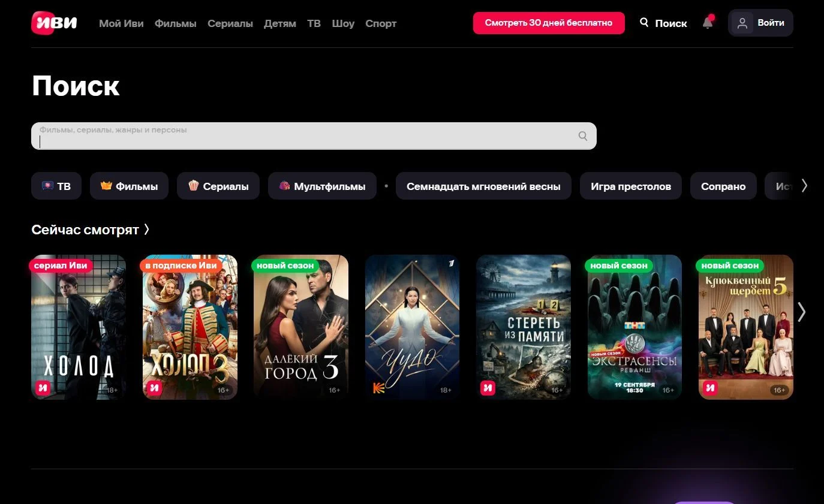
Task: Open the Стереть из памяти poster
Action: pos(524,327)
